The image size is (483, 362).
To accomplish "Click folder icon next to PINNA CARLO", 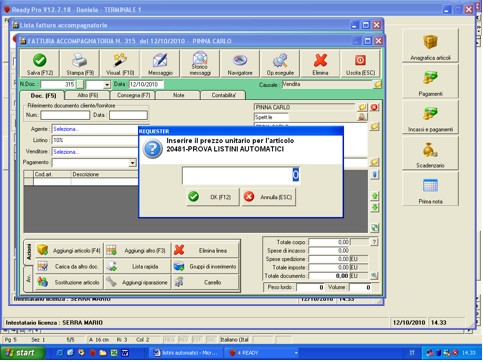I will click(363, 107).
